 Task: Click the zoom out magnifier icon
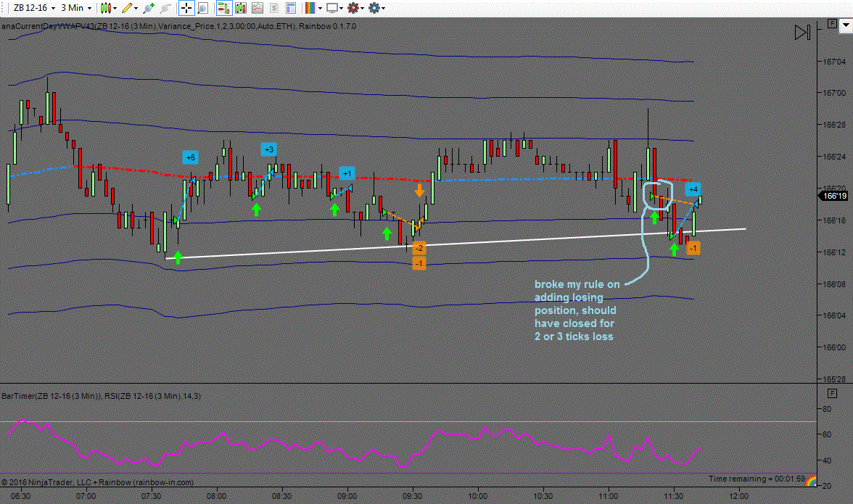[x=165, y=8]
